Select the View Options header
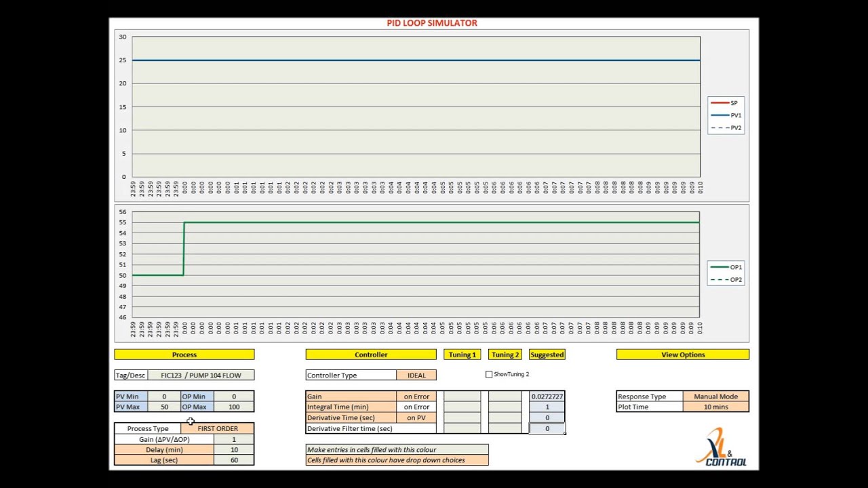The image size is (868, 488). (683, 354)
